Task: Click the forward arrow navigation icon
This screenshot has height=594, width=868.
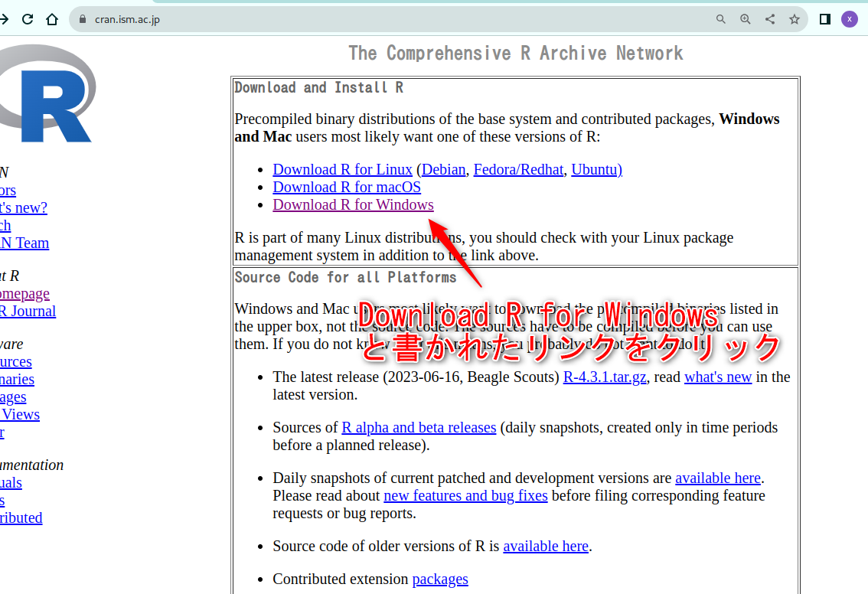Action: point(4,19)
